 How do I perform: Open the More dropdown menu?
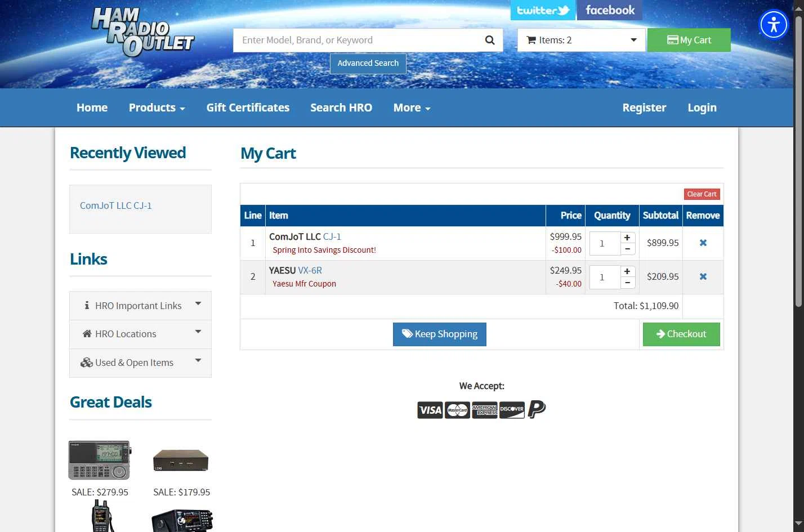coord(412,108)
